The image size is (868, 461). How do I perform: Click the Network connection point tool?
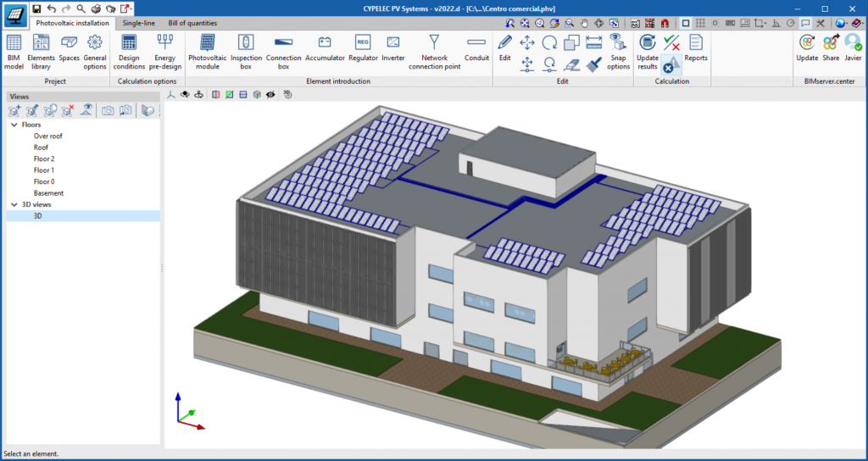[434, 51]
